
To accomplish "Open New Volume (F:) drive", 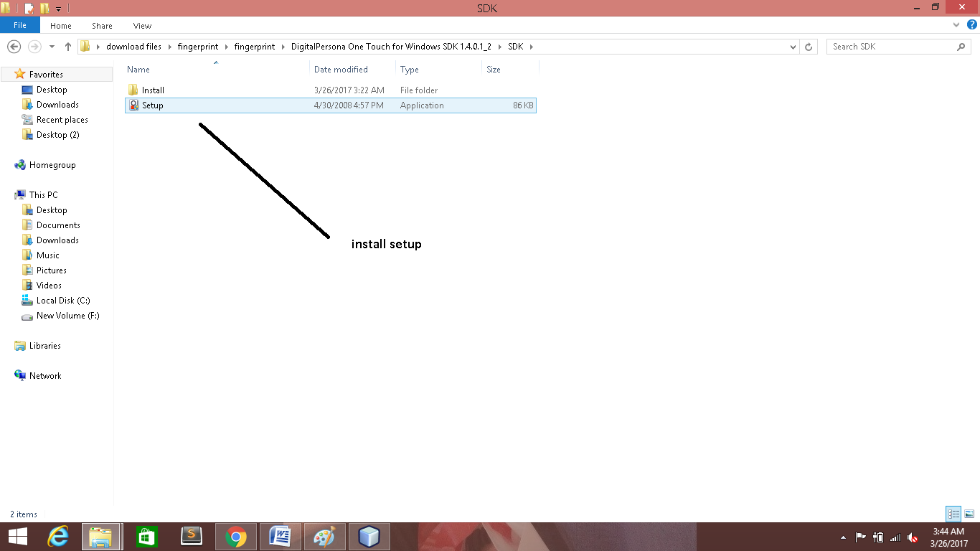I will [x=67, y=316].
